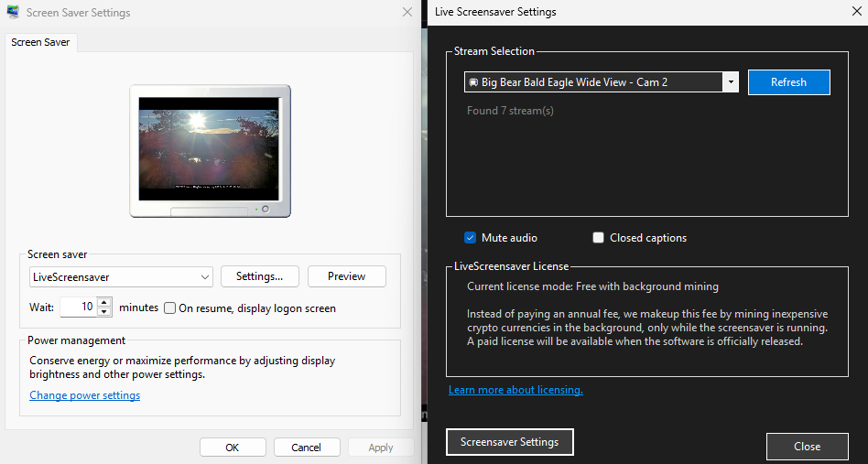868x464 pixels.
Task: Click the greyed Apply button
Action: coord(381,448)
